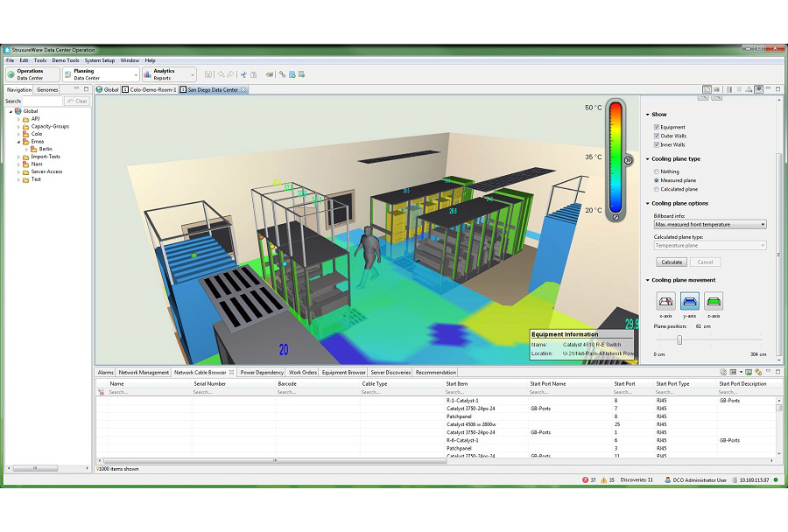Viewport: 788px width, 532px height.
Task: Click the chain link icon in the toolbar
Action: pyautogui.click(x=283, y=74)
